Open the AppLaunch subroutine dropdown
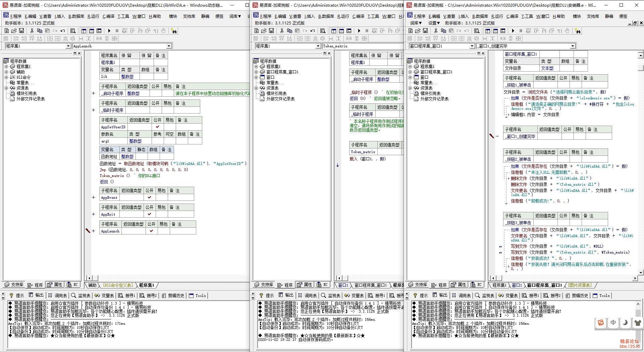The width and height of the screenshot is (644, 352). [x=169, y=46]
